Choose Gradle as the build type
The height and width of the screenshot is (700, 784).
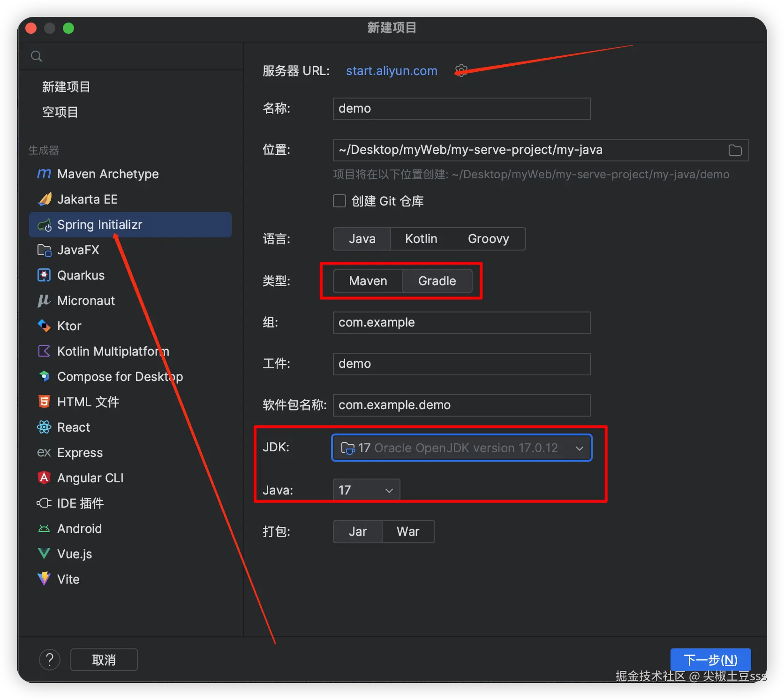[437, 281]
